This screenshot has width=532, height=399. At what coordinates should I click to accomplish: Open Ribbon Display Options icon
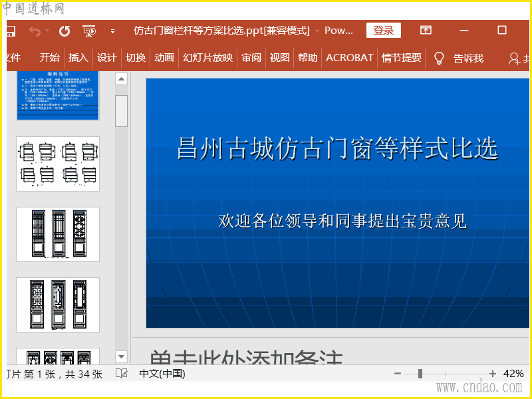[x=426, y=30]
